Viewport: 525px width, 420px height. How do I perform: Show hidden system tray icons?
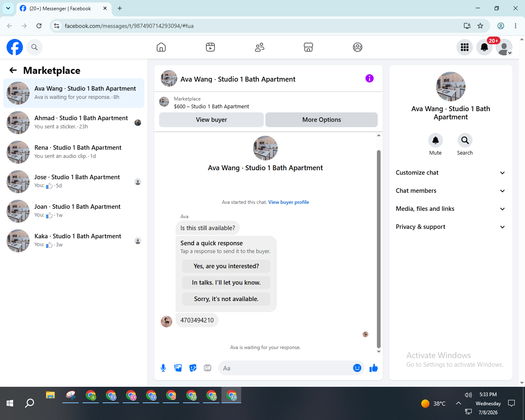(x=458, y=404)
